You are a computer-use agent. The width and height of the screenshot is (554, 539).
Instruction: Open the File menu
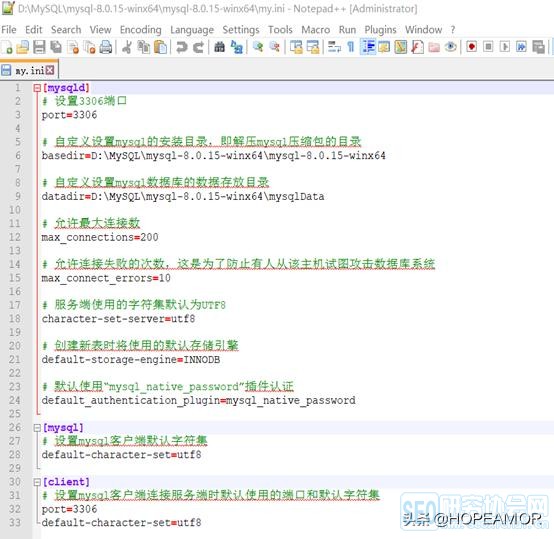[x=9, y=30]
